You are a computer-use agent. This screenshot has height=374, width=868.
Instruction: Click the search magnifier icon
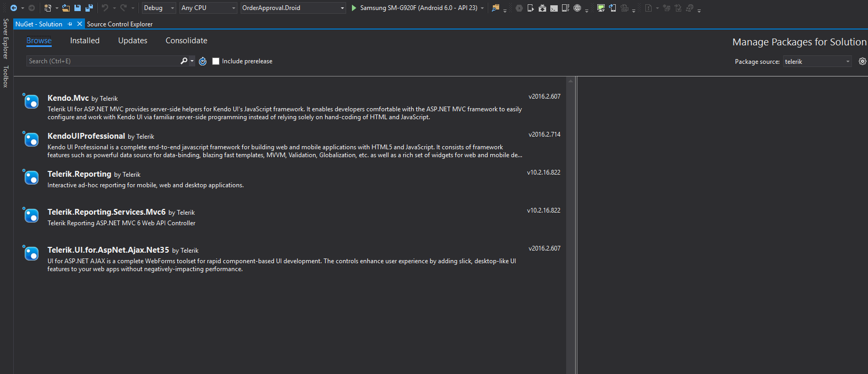click(x=184, y=61)
